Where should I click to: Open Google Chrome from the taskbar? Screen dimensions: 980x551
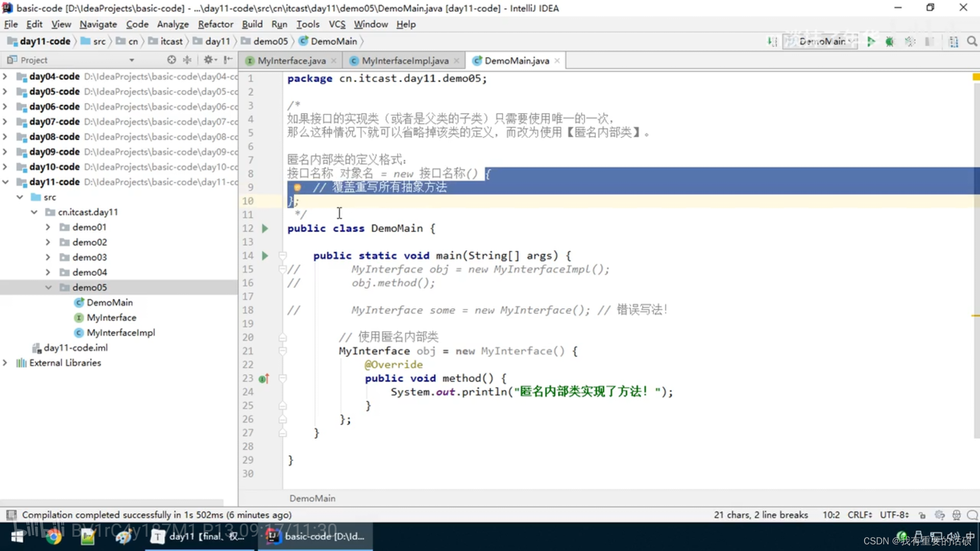[x=53, y=537]
